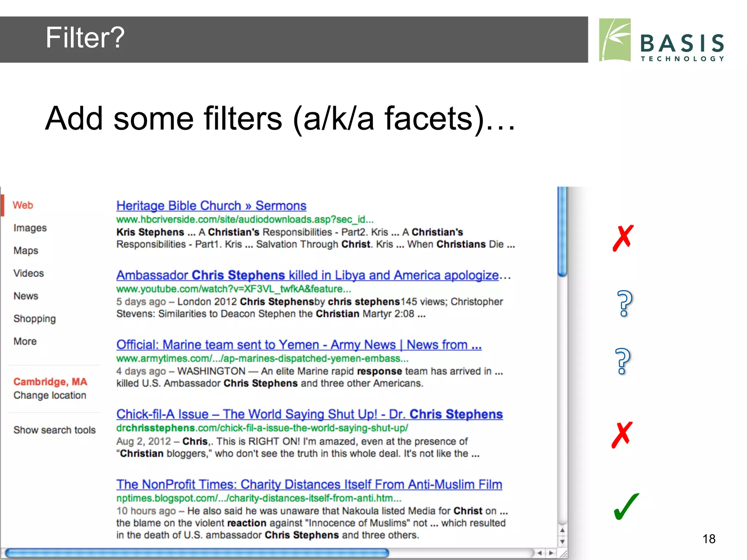Click Change location link
This screenshot has width=747, height=560.
[x=50, y=395]
